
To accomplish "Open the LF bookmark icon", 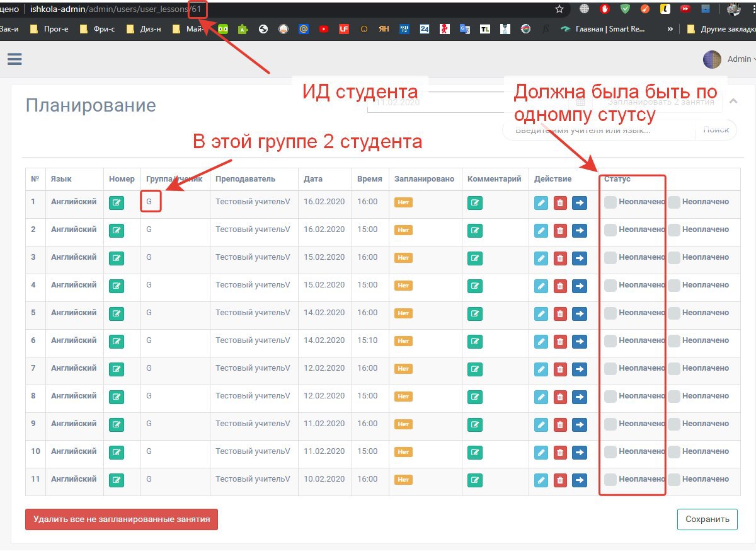I will [343, 28].
